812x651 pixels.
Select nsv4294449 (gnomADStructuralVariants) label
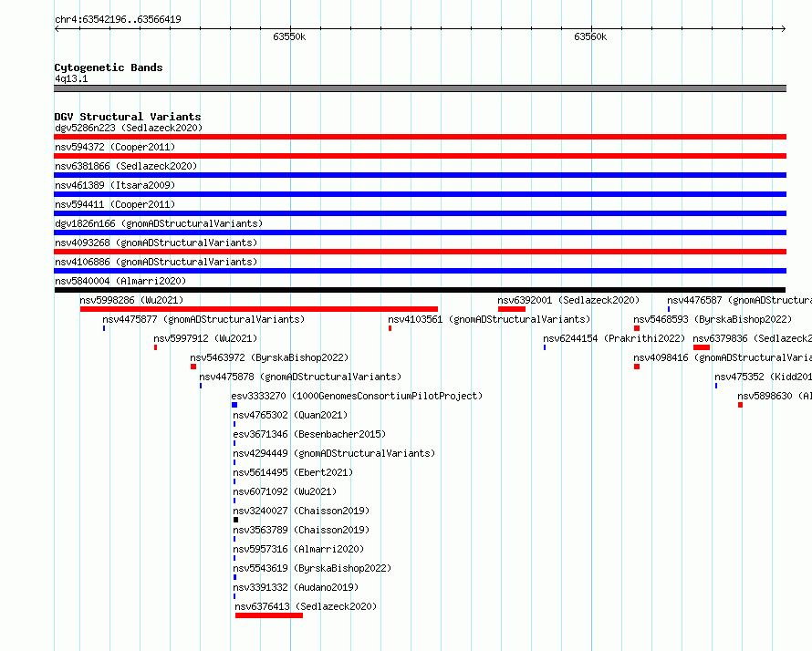coord(334,453)
